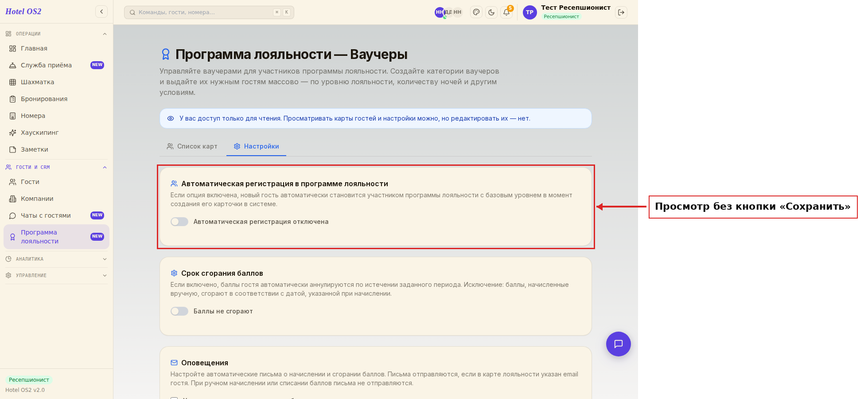The width and height of the screenshot is (868, 399).
Task: Click the Hotel OS2 logo link
Action: pyautogui.click(x=23, y=12)
